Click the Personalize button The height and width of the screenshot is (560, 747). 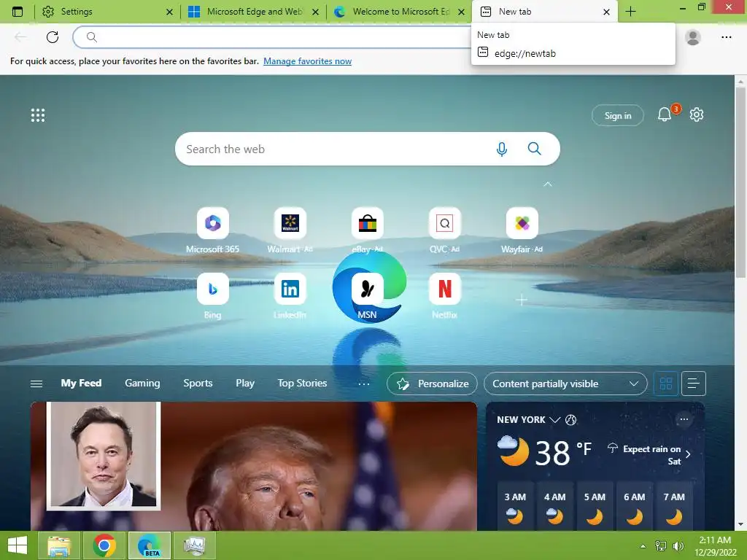coord(432,384)
